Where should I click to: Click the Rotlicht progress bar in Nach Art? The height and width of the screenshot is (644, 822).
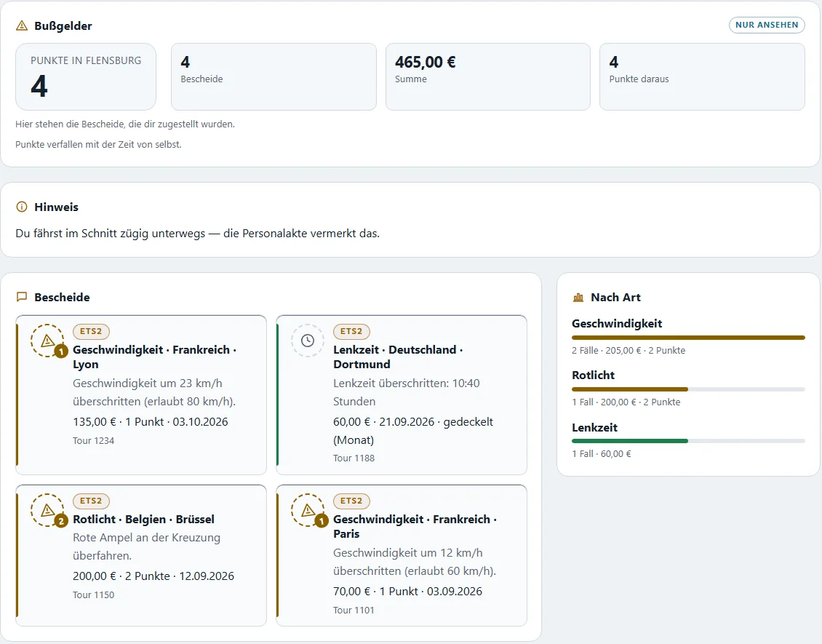688,389
